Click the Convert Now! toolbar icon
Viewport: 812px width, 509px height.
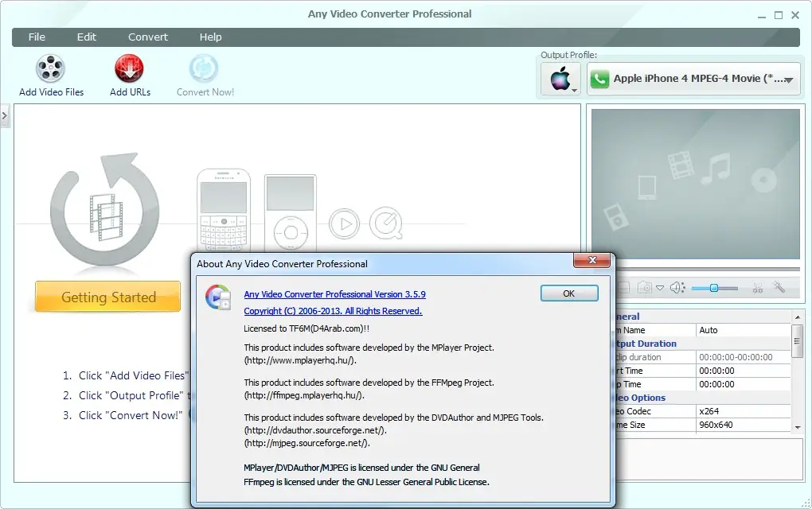click(204, 68)
